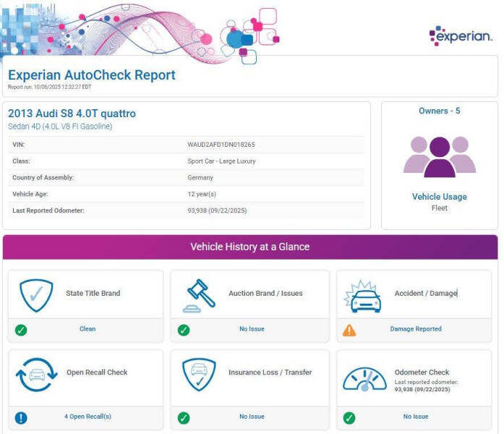The width and height of the screenshot is (504, 434).
Task: Click the Accident / Damage car icon
Action: (x=363, y=295)
